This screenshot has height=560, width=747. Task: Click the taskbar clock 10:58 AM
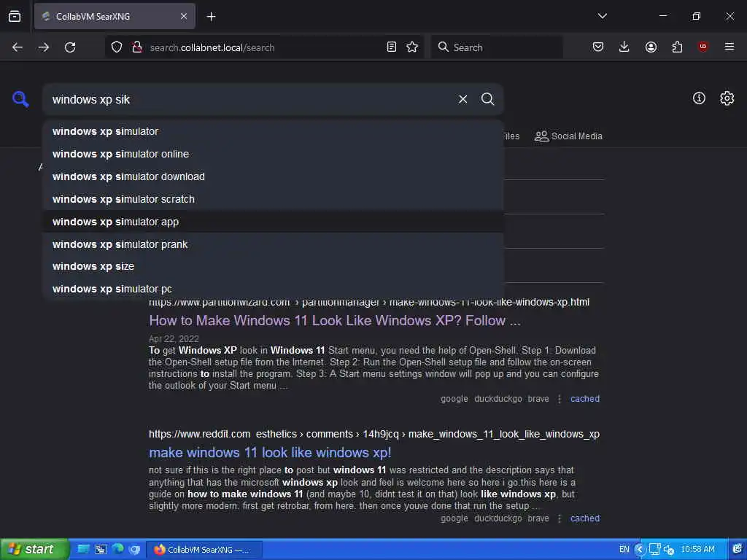697,549
